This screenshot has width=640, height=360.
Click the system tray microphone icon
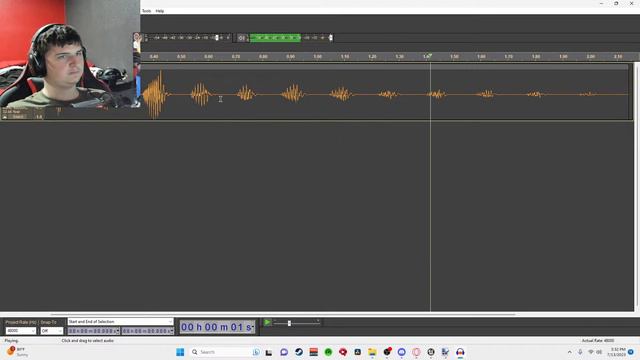[x=580, y=352]
